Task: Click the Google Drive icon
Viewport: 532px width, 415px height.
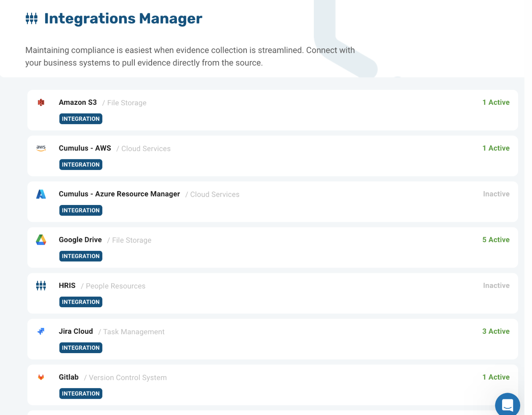Action: coord(41,239)
